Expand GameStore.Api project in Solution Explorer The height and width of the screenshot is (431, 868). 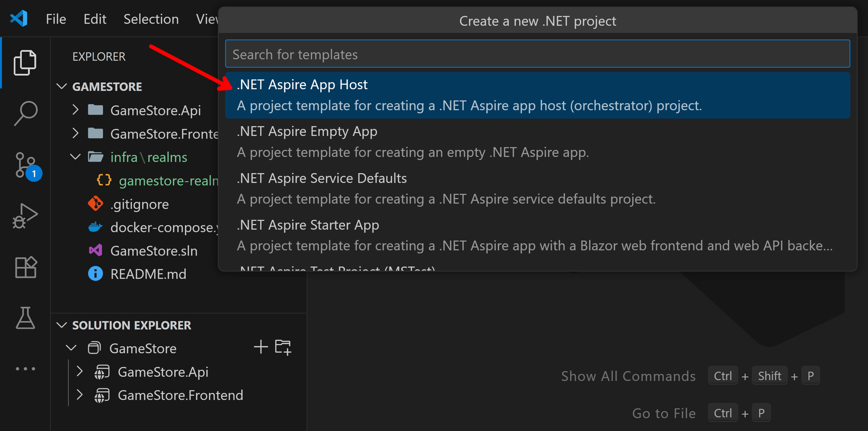click(80, 372)
